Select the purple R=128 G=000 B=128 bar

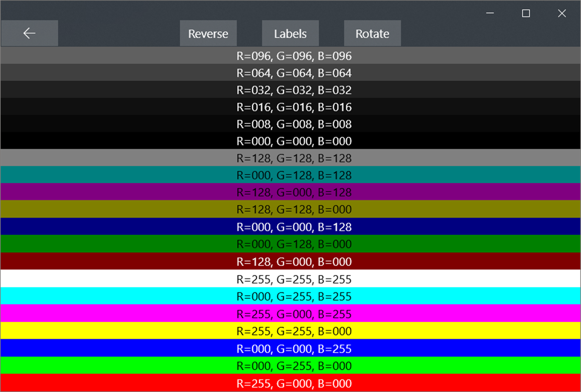(x=290, y=192)
